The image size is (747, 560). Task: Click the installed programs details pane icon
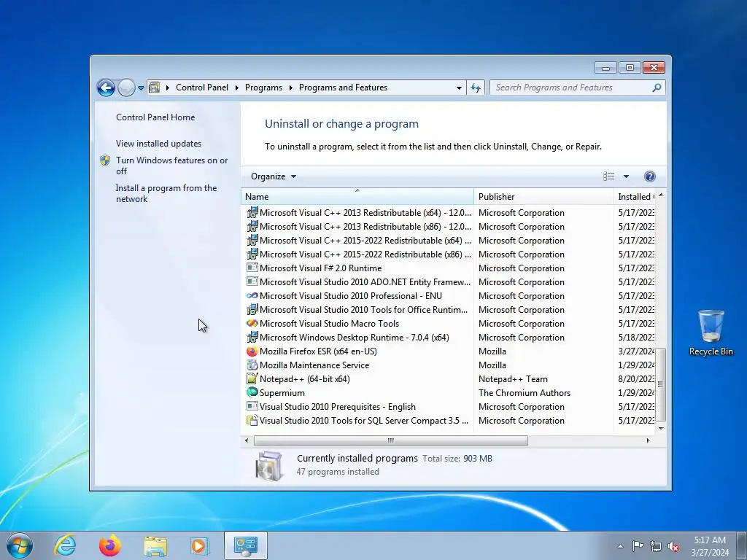(x=269, y=466)
